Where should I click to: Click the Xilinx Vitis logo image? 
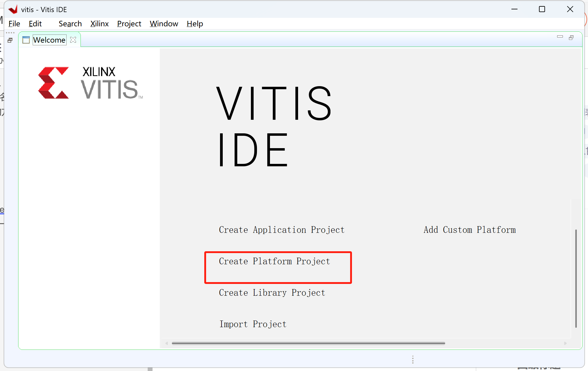click(x=90, y=83)
